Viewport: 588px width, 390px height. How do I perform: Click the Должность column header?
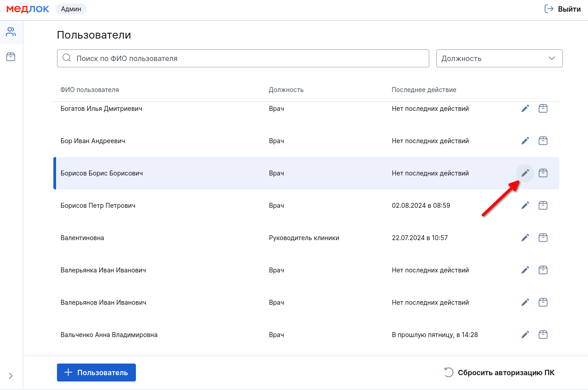click(x=286, y=90)
